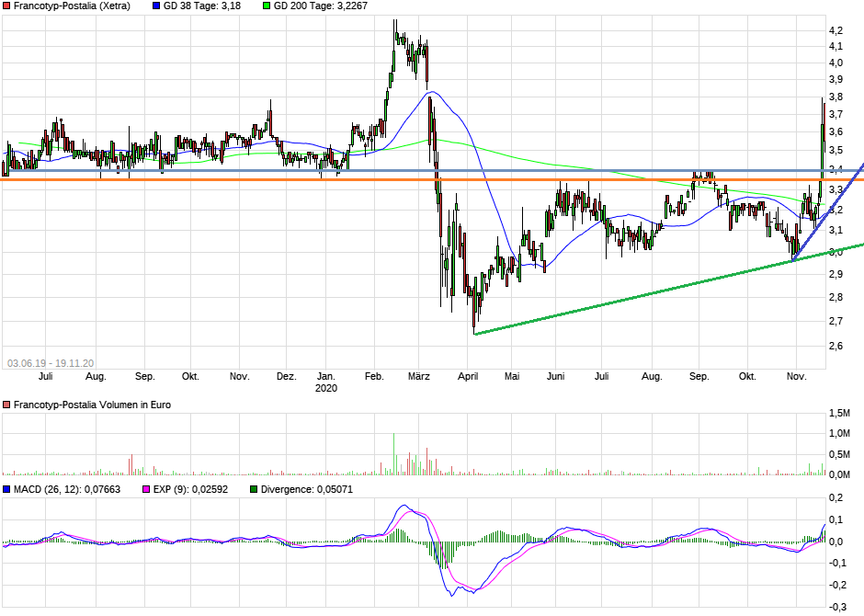This screenshot has height=616, width=864.
Task: Click the 'Feb.' month axis label
Action: (374, 376)
